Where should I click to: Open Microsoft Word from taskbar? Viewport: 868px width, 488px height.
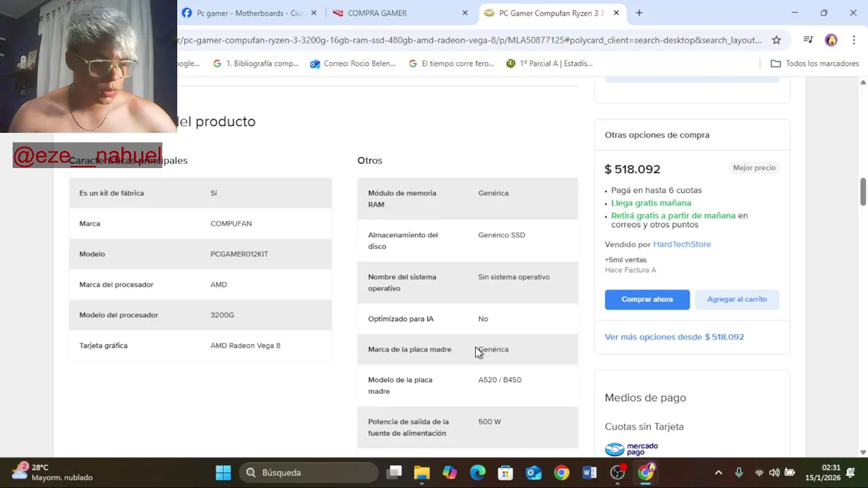pyautogui.click(x=589, y=472)
